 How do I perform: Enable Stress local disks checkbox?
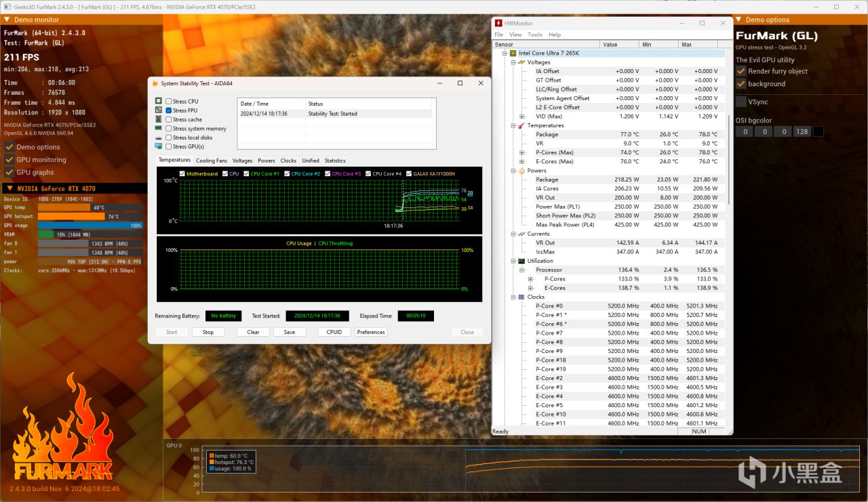click(x=169, y=138)
